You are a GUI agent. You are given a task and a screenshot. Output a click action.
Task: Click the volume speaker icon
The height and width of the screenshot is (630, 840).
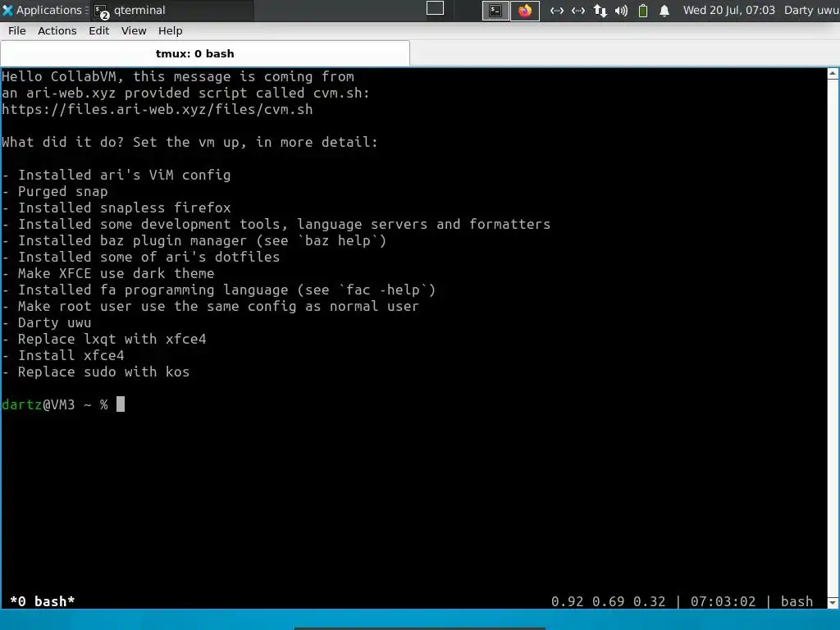point(622,10)
